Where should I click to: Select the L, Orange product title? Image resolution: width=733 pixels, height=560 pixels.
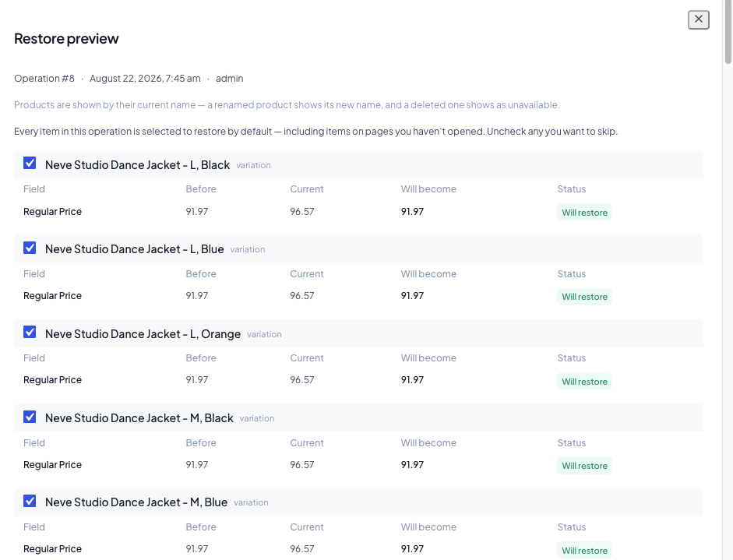coord(143,334)
